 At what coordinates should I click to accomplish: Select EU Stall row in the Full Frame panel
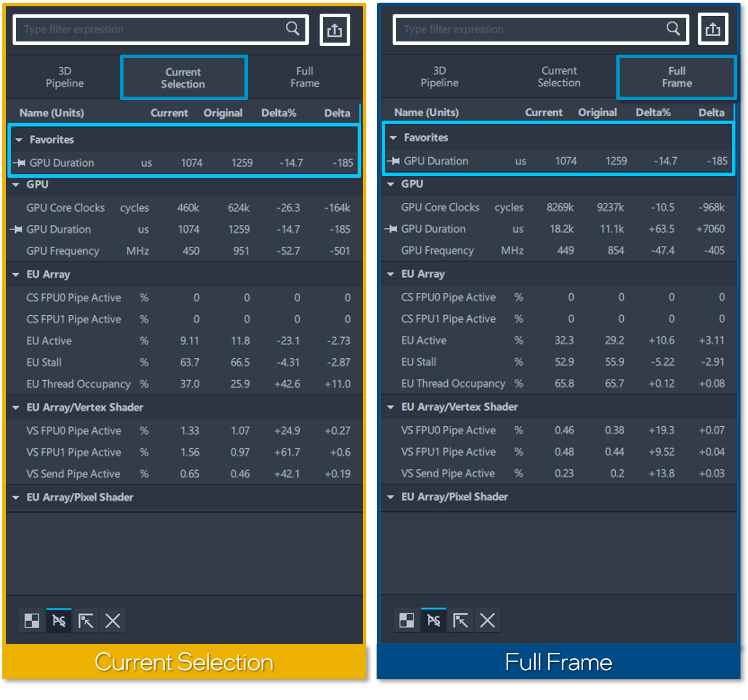click(x=559, y=362)
